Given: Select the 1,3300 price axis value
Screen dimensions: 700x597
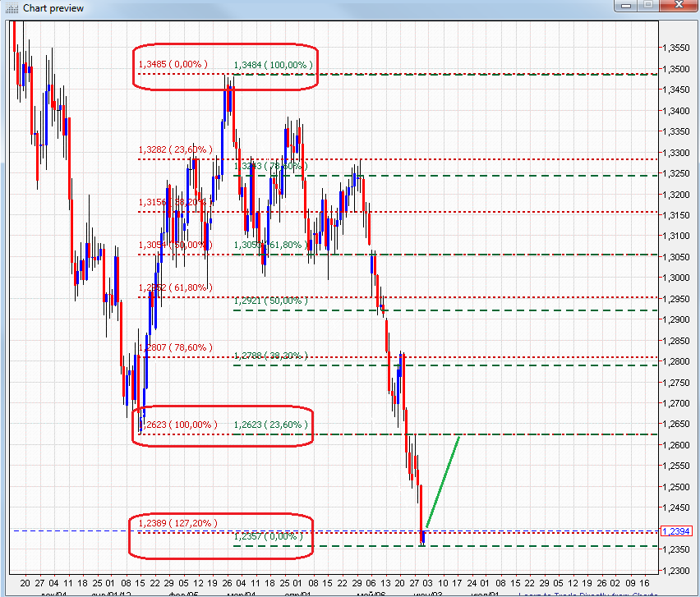Looking at the screenshot, I should click(x=676, y=153).
